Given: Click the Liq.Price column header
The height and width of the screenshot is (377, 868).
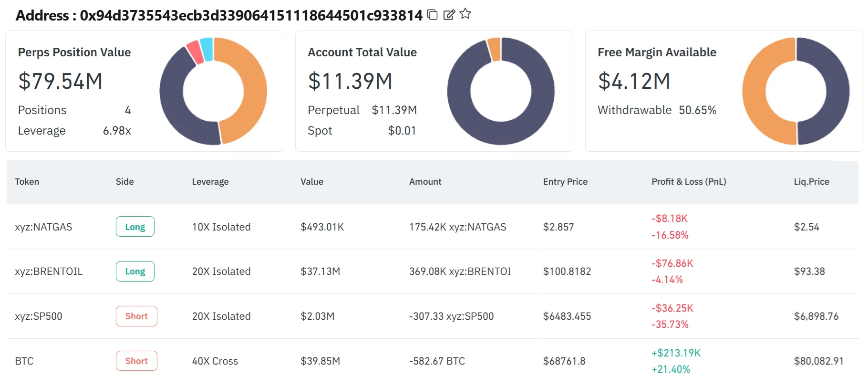Looking at the screenshot, I should coord(811,182).
